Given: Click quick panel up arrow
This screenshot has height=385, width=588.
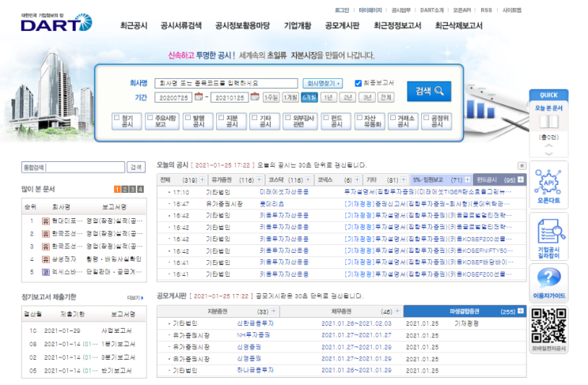Looking at the screenshot, I should (x=548, y=145).
